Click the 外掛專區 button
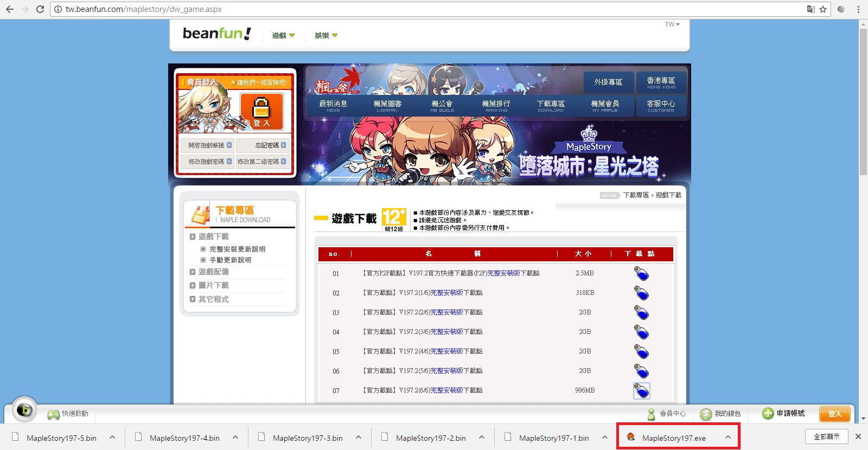The width and height of the screenshot is (868, 450). pyautogui.click(x=609, y=82)
